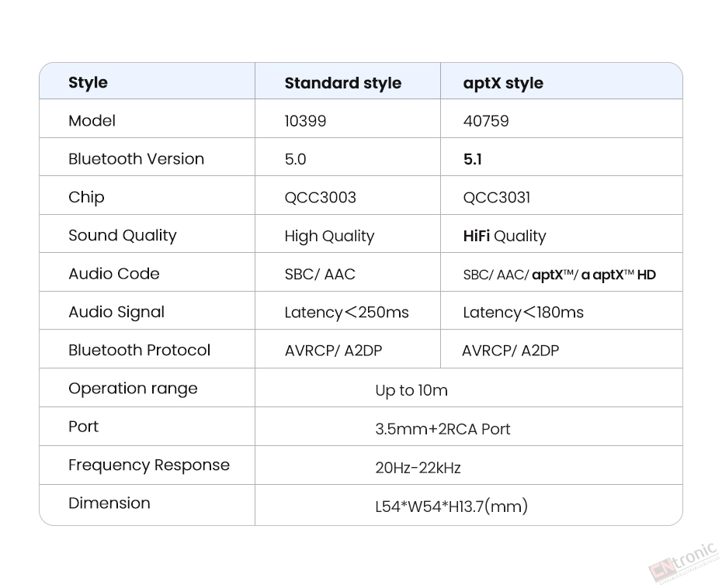722x588 pixels.
Task: Select the QCC3003 chip cell
Action: pyautogui.click(x=320, y=197)
